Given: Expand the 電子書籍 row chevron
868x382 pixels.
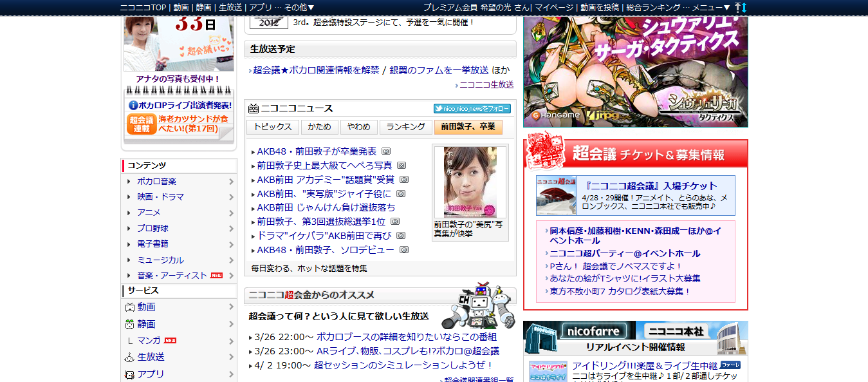Looking at the screenshot, I should (x=231, y=244).
